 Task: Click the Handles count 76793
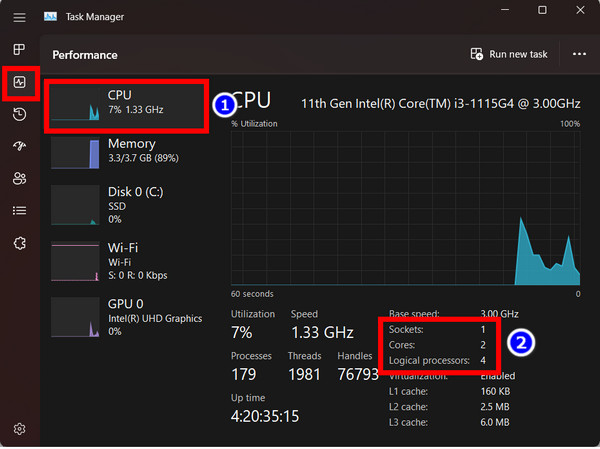(358, 374)
